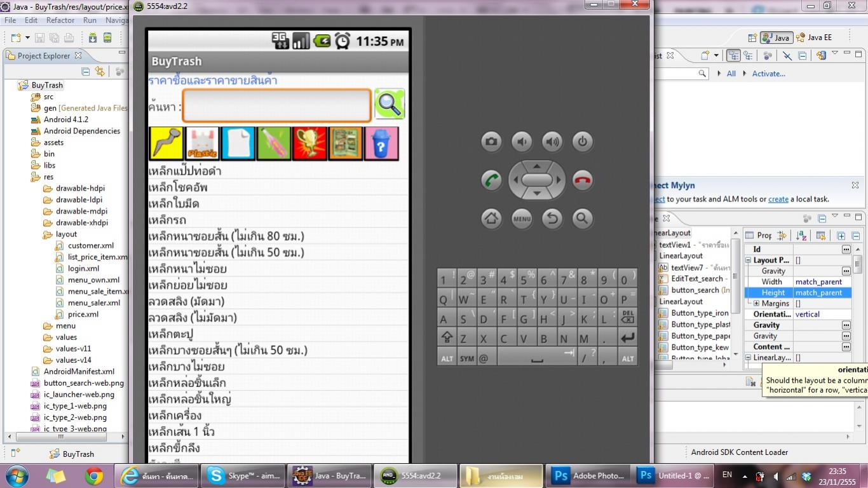Switch to the Java EE perspective
Image resolution: width=868 pixels, height=488 pixels.
[814, 37]
